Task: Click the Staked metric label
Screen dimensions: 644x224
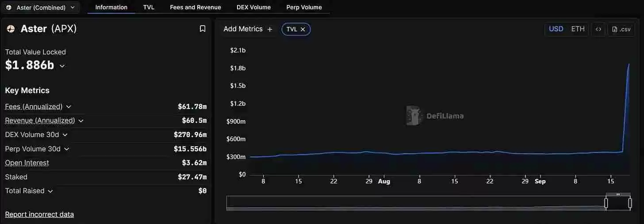Action: [16, 177]
